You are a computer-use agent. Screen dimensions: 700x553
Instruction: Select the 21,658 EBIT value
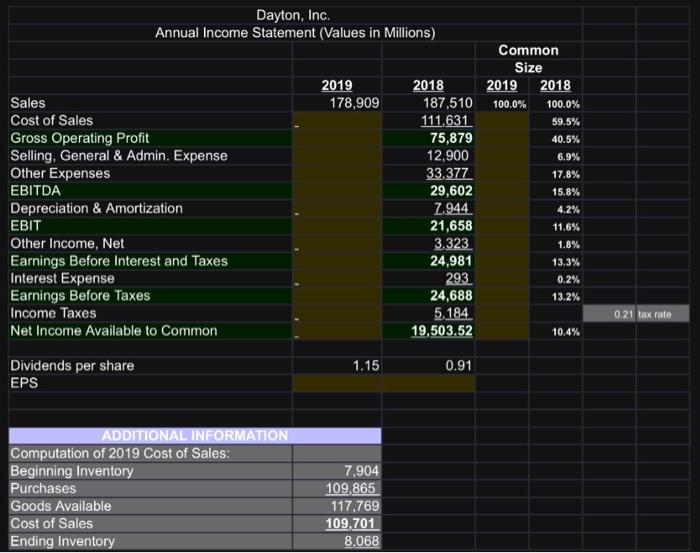[x=451, y=226]
